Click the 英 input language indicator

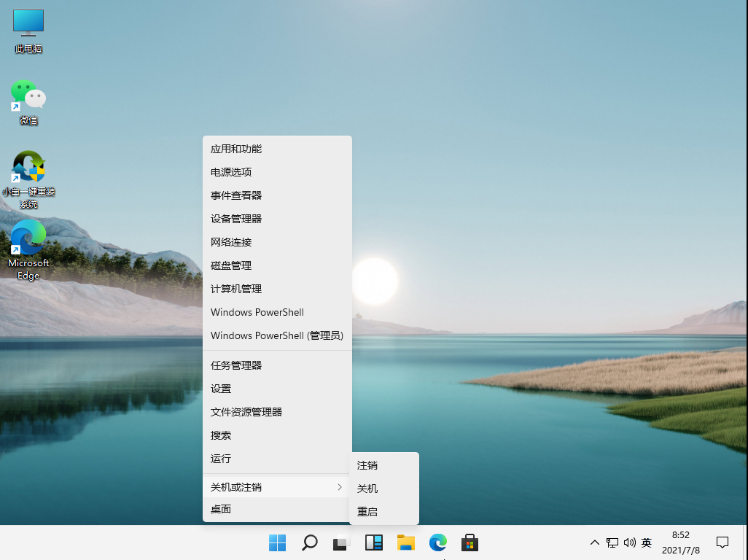tap(646, 542)
